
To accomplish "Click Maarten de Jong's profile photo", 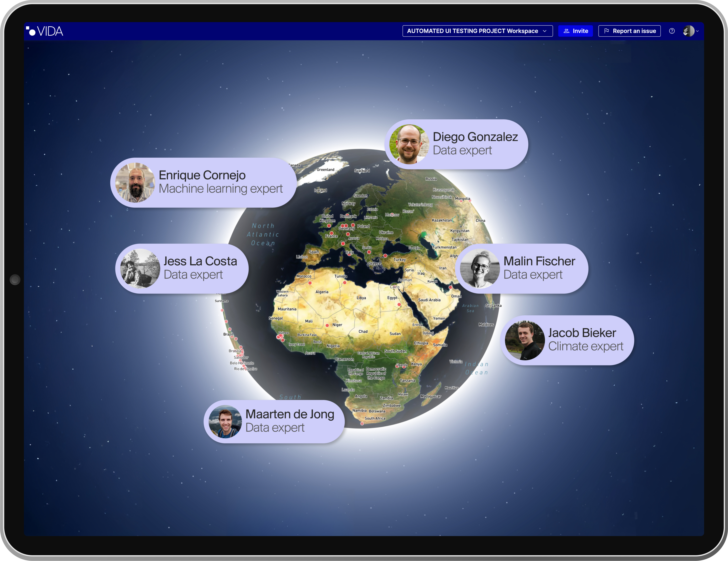I will coord(225,422).
